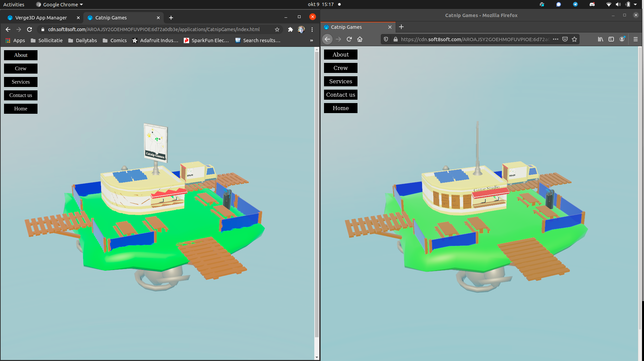Click the Chrome back arrow
The image size is (644, 361).
coord(8,29)
